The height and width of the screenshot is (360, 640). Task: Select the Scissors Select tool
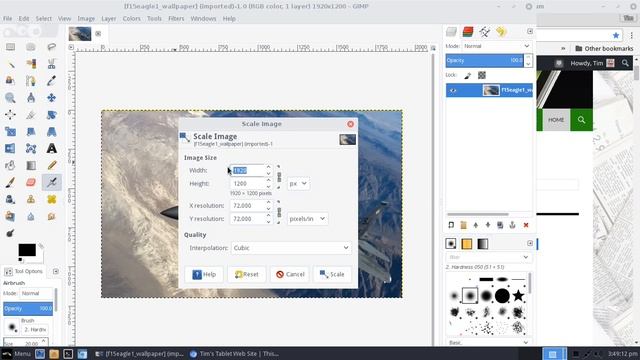tap(51, 64)
